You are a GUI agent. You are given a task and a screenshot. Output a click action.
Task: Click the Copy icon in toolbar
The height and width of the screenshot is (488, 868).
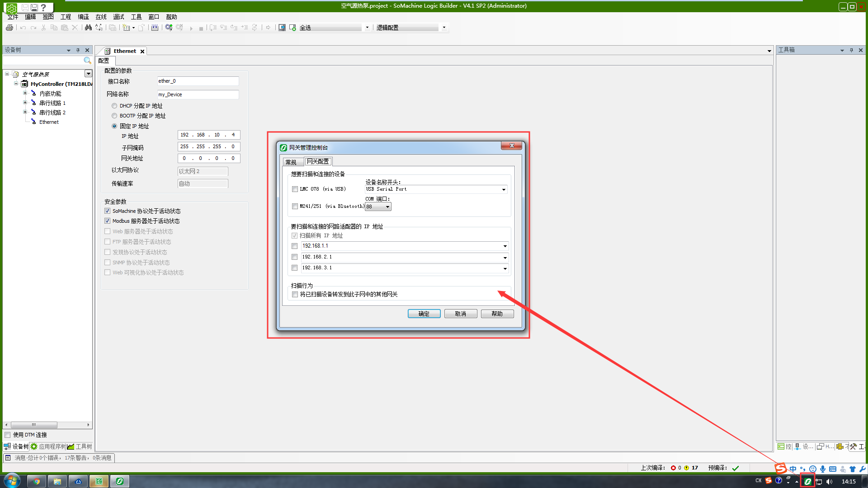click(54, 28)
